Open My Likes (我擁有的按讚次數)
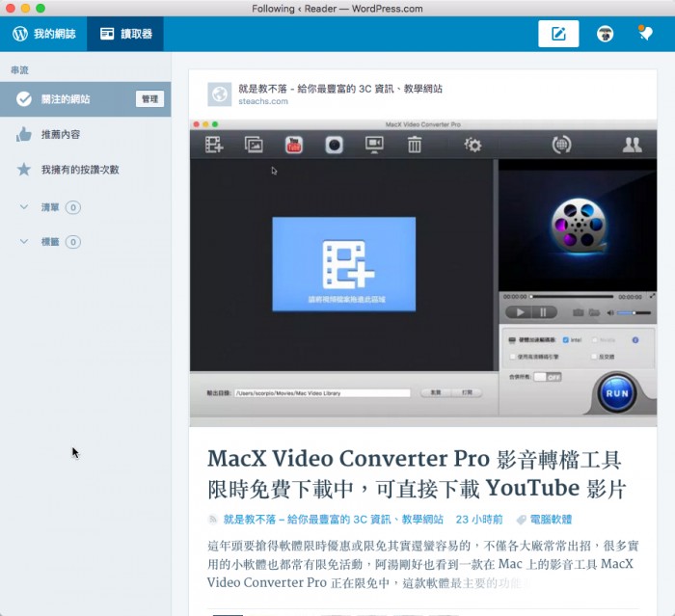Screen dimensions: 675x616 [x=80, y=170]
